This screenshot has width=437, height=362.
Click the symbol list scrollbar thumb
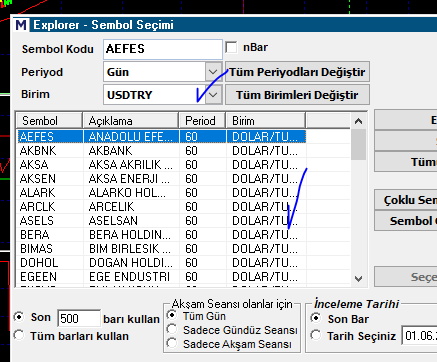358,144
